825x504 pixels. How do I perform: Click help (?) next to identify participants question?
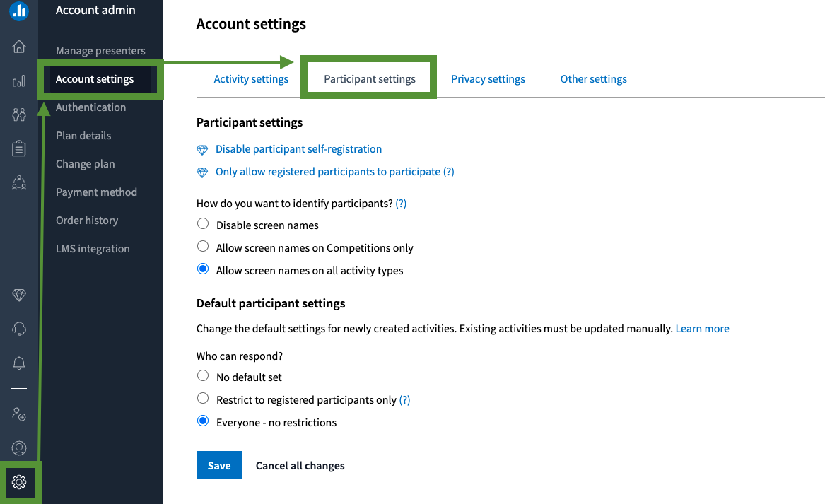401,204
